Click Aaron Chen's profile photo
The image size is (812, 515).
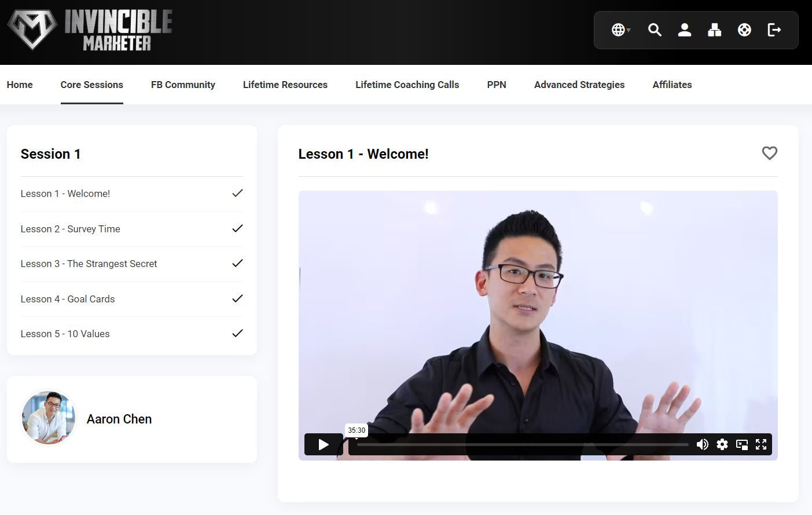point(49,418)
